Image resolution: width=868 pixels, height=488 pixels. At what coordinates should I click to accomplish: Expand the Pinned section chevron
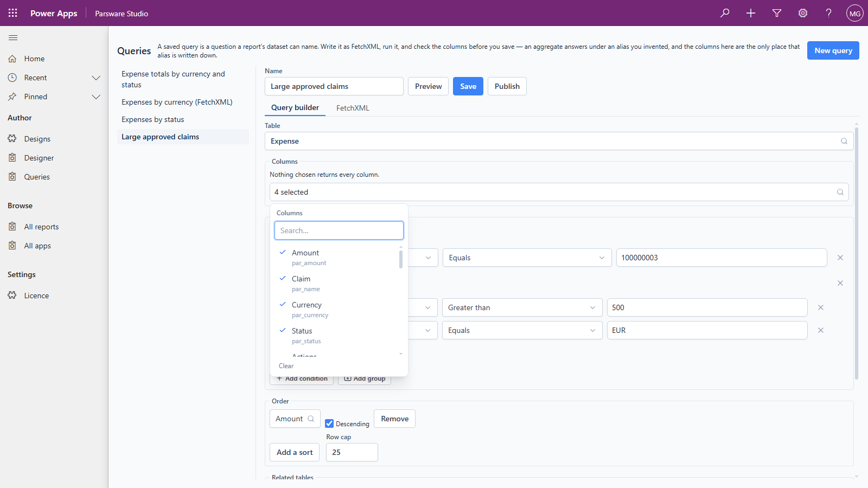[x=96, y=97]
